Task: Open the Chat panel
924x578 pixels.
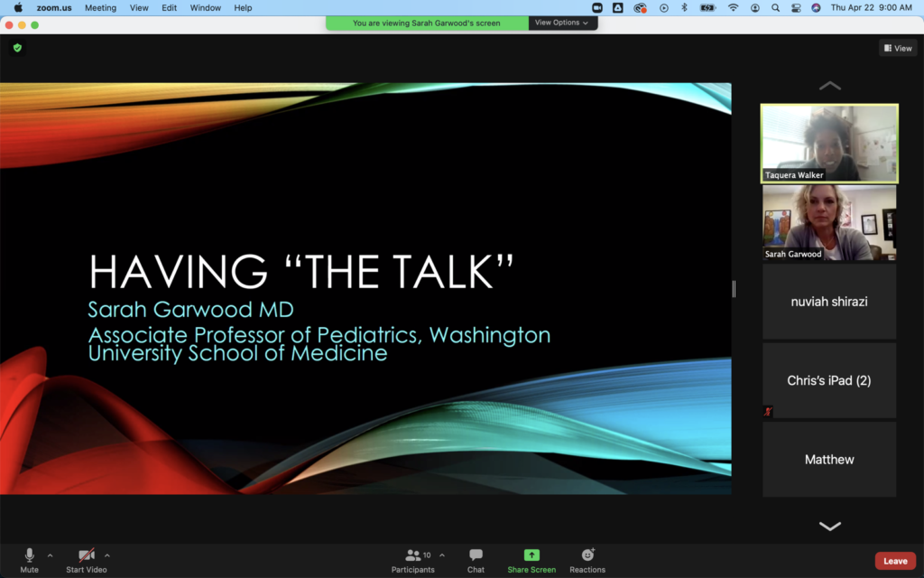Action: pos(476,559)
